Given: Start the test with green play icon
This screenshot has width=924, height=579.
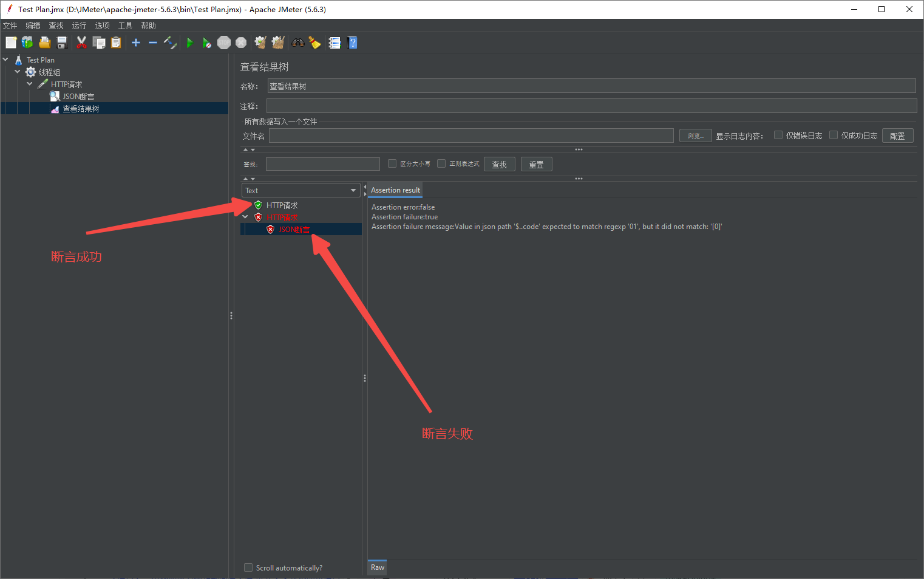Looking at the screenshot, I should 189,43.
